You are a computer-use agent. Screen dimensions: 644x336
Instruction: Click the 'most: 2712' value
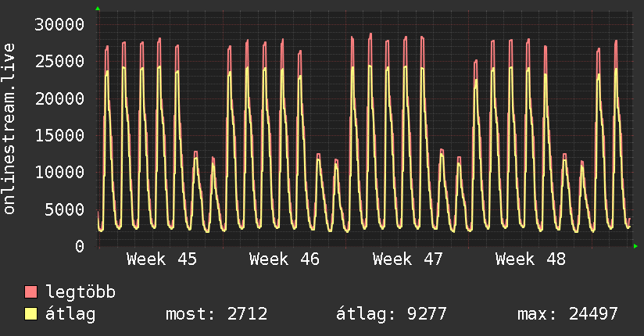pyautogui.click(x=216, y=314)
